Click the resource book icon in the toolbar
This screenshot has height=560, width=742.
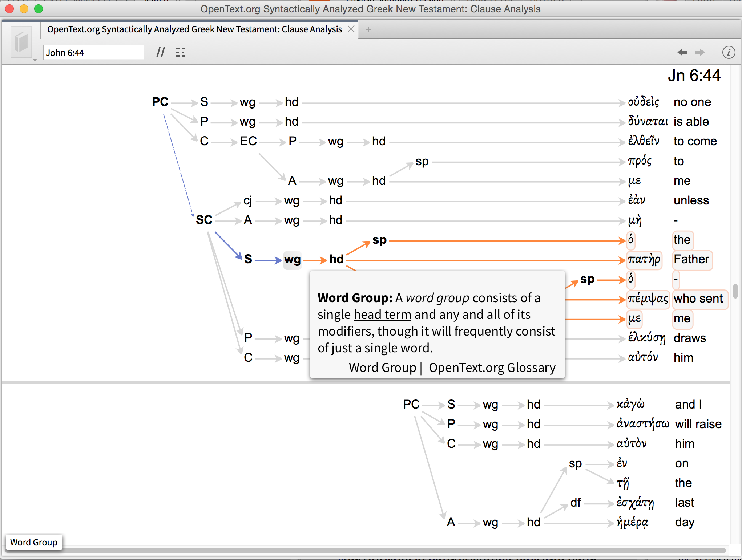click(21, 42)
